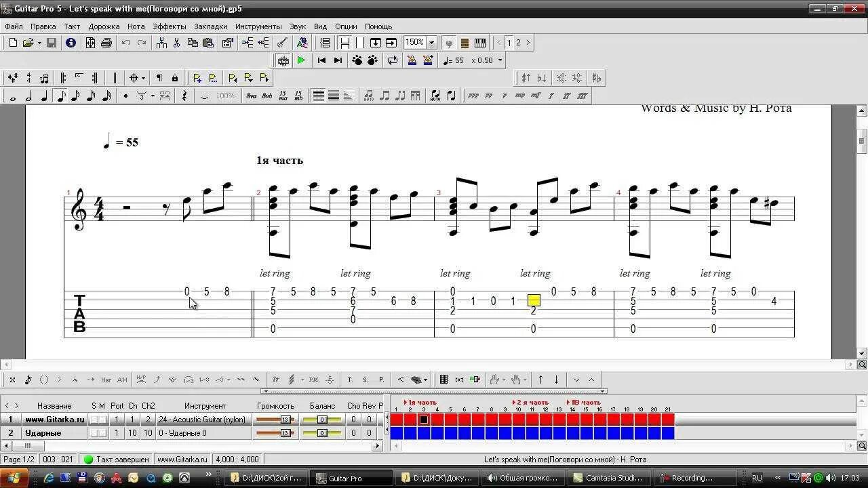Set dynamic to fff
Viewport: 868px width, 488px height.
[583, 96]
